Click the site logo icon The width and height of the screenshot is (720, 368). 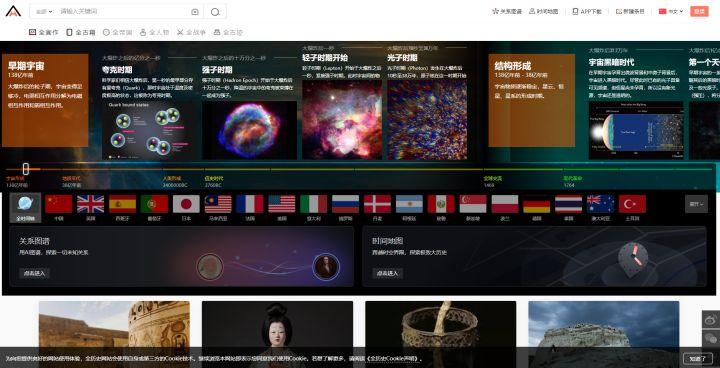[x=13, y=11]
